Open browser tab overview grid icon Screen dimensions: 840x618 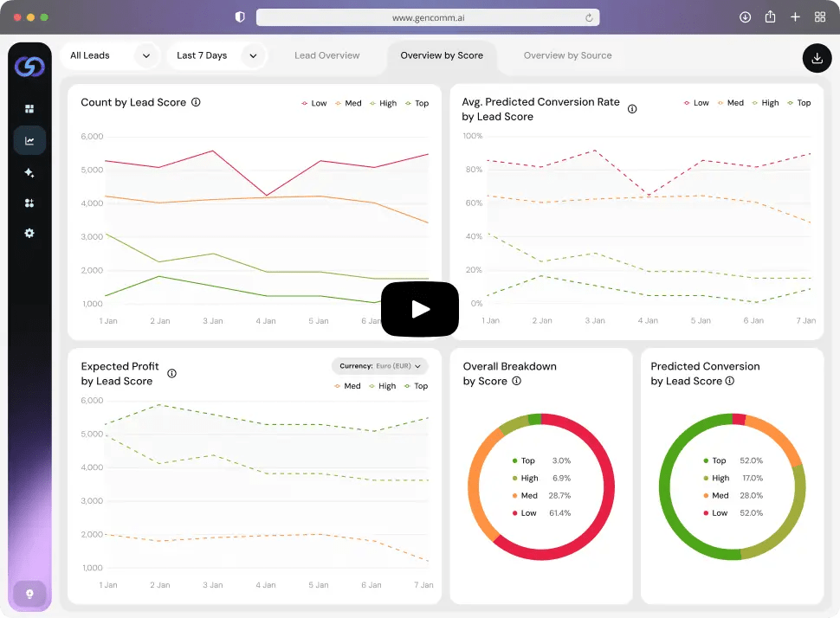[819, 17]
